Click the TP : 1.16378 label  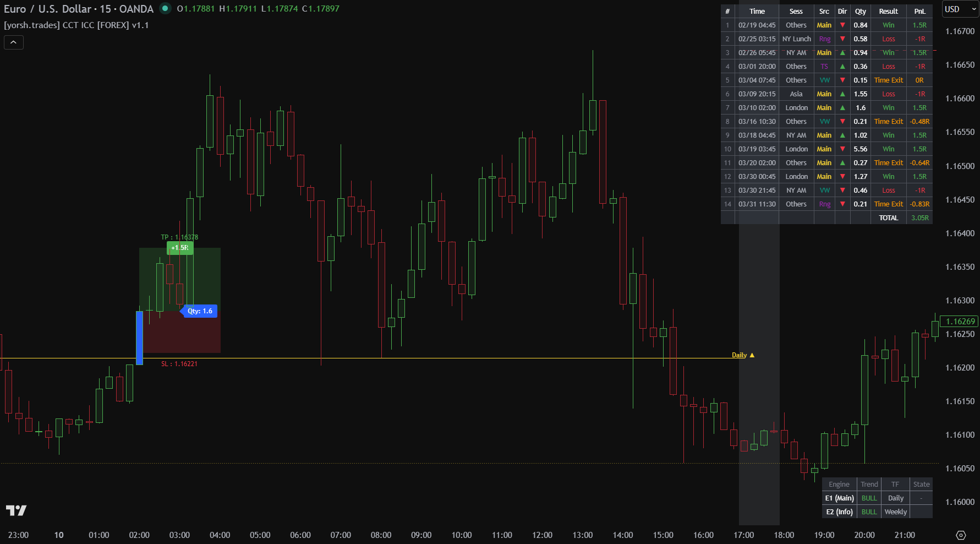click(x=179, y=237)
